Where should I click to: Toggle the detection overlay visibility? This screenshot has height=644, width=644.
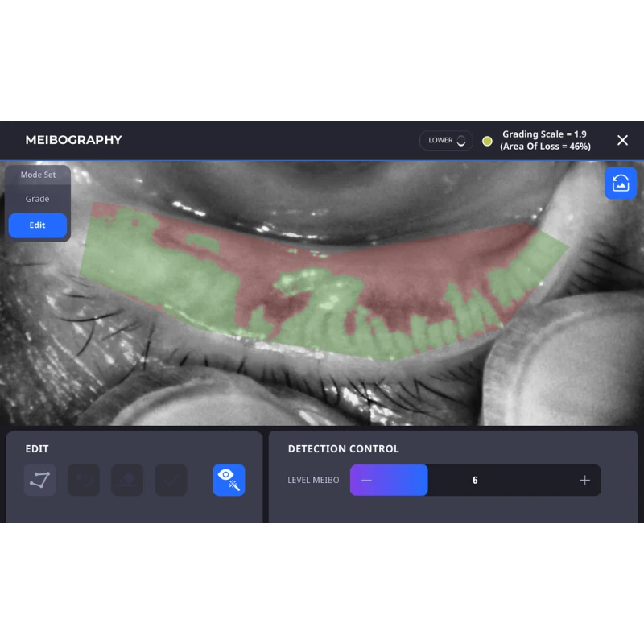tap(229, 480)
